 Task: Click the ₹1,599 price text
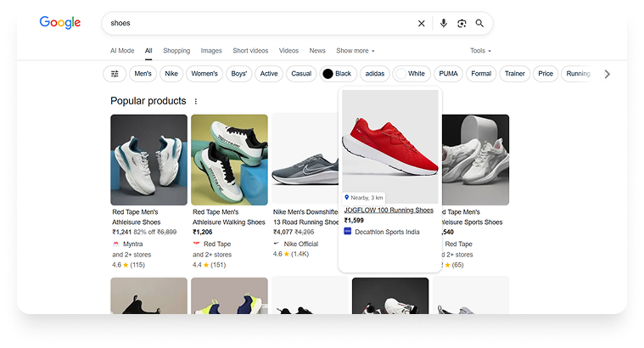pos(354,220)
